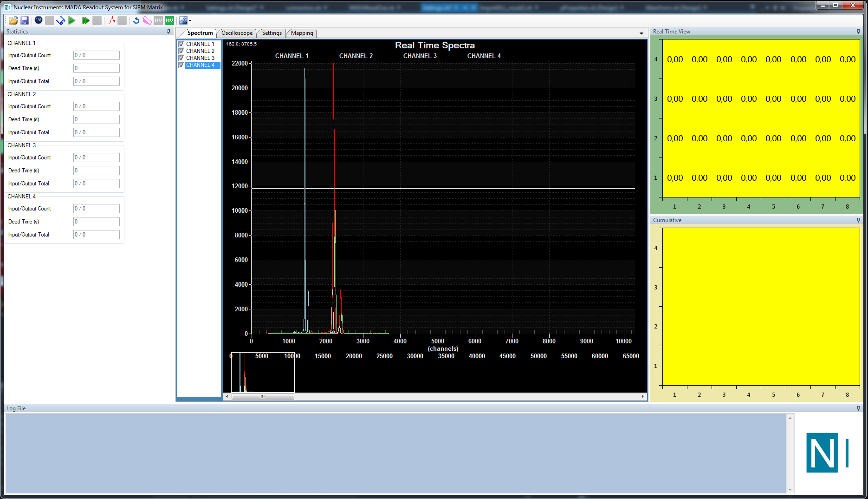The image size is (868, 499).
Task: Pin the Log File panel
Action: [x=858, y=408]
